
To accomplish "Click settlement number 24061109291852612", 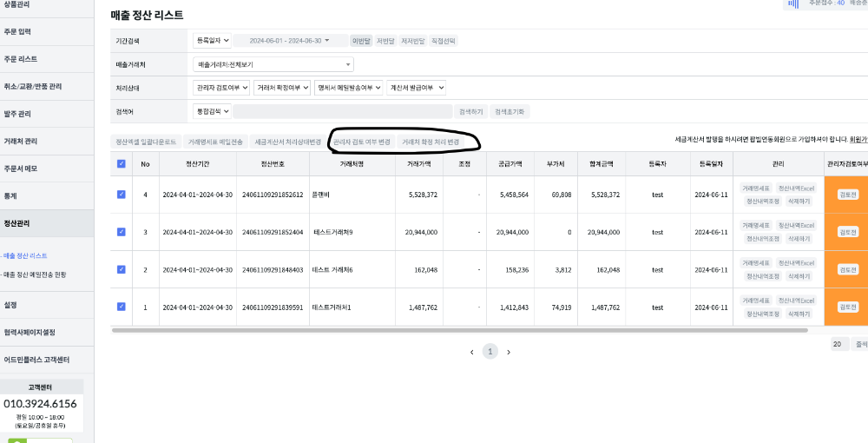I will 273,195.
